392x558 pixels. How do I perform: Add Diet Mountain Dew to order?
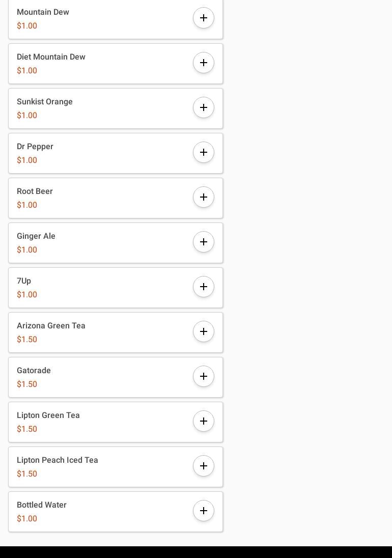tap(204, 63)
